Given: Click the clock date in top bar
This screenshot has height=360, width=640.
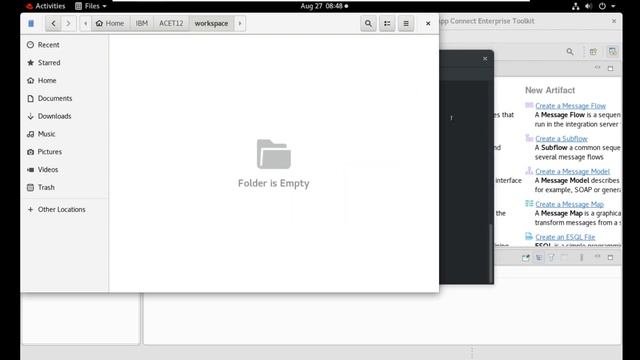Looking at the screenshot, I should click(x=324, y=6).
